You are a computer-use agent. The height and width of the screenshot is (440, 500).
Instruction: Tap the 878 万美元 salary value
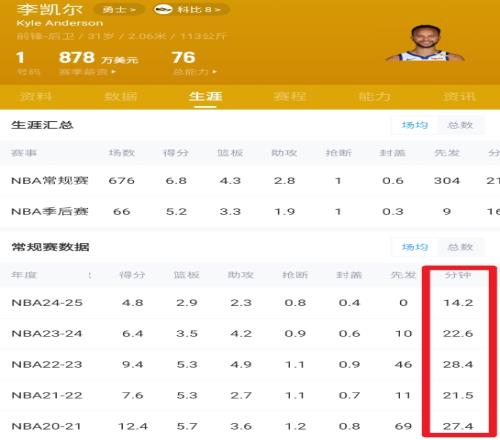[98, 58]
